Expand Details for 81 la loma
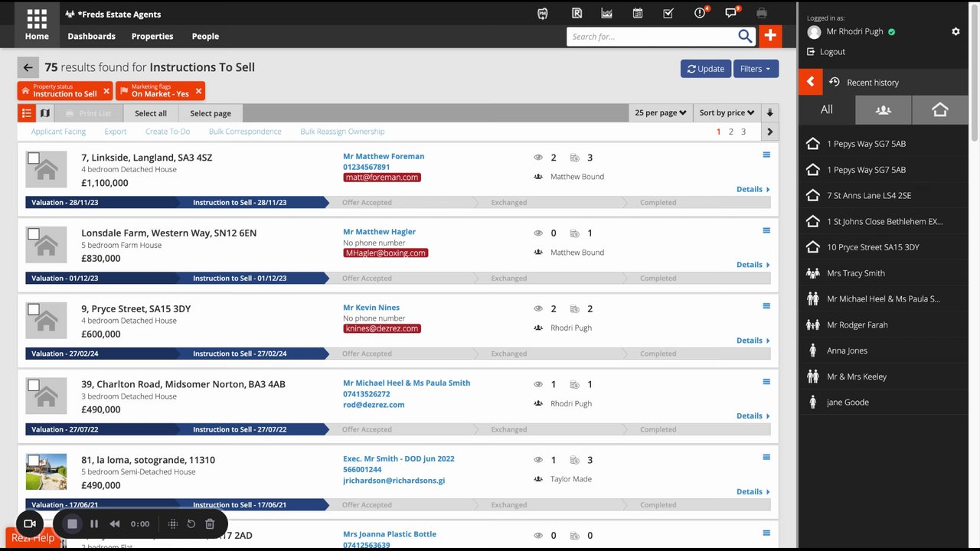 tap(753, 492)
